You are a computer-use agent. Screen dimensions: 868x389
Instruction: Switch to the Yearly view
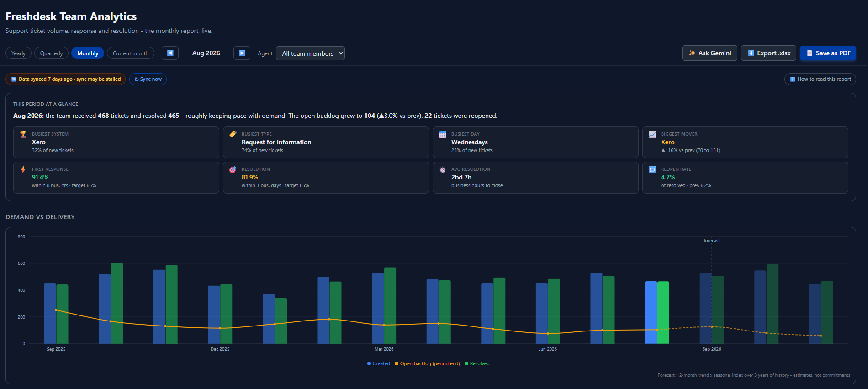[18, 53]
